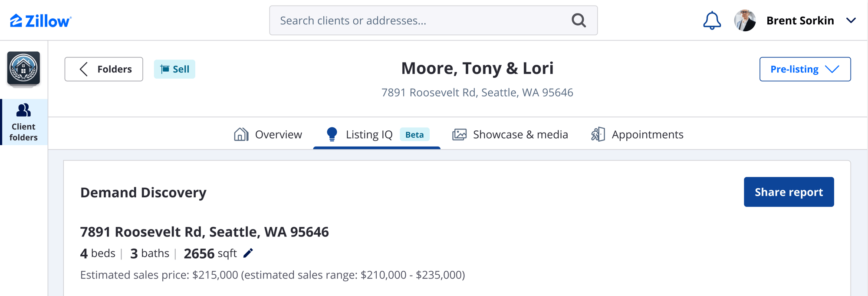Open the Showcase & media tab
The image size is (868, 296).
pyautogui.click(x=510, y=135)
